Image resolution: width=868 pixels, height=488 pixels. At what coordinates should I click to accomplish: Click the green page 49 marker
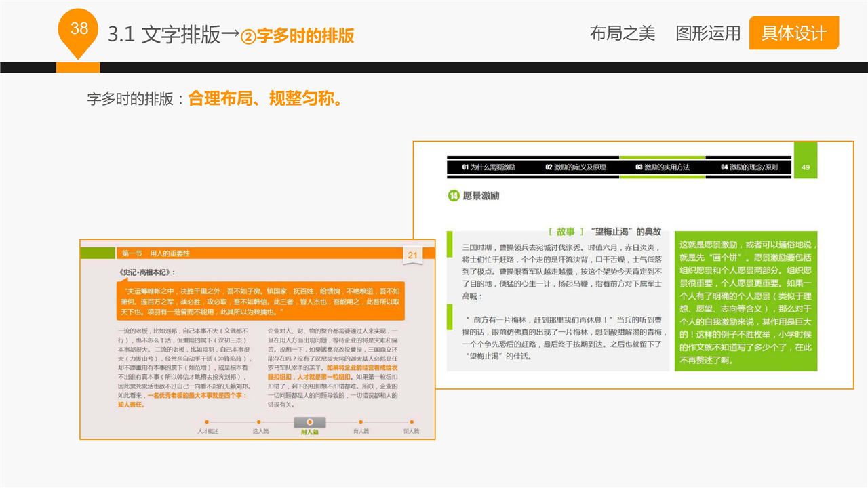click(806, 167)
